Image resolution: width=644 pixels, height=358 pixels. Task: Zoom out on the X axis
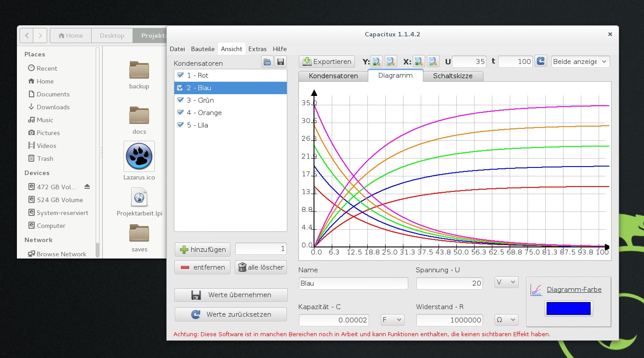tap(432, 62)
